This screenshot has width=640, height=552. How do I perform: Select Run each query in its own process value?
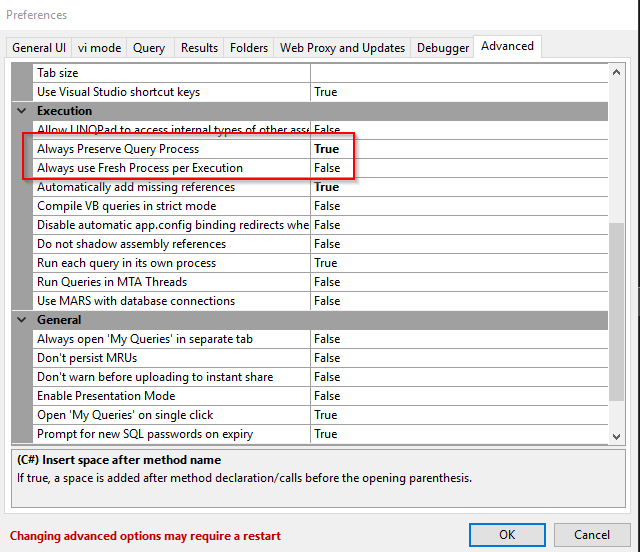(x=326, y=263)
